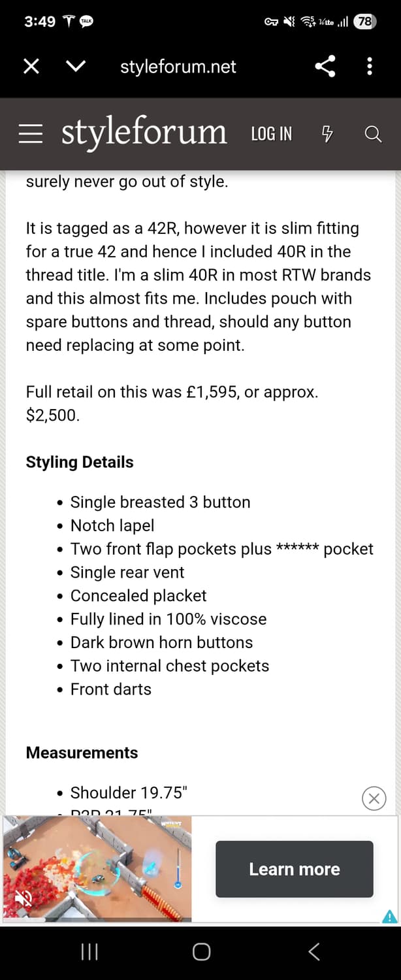
Task: Tap the game ad video thumbnail
Action: click(x=97, y=868)
